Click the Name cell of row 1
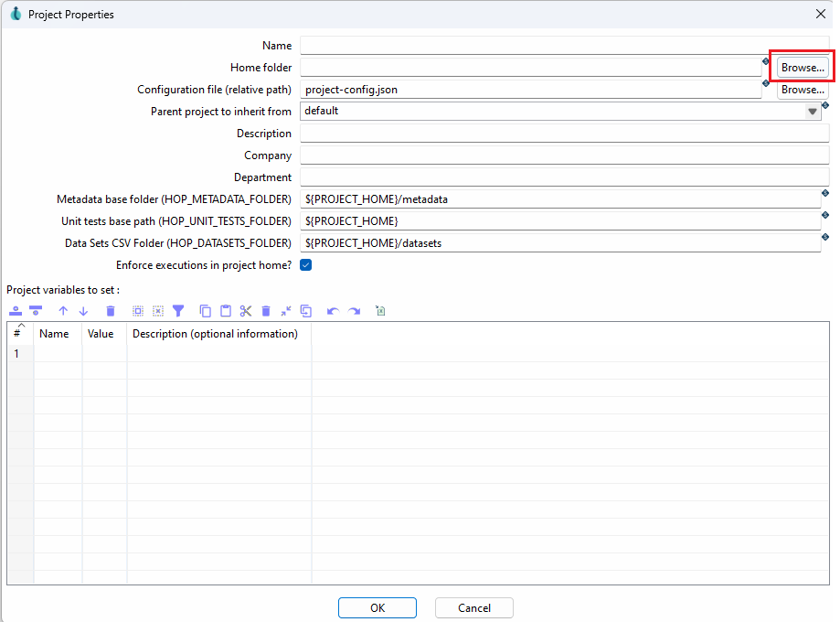The height and width of the screenshot is (622, 840). point(58,353)
